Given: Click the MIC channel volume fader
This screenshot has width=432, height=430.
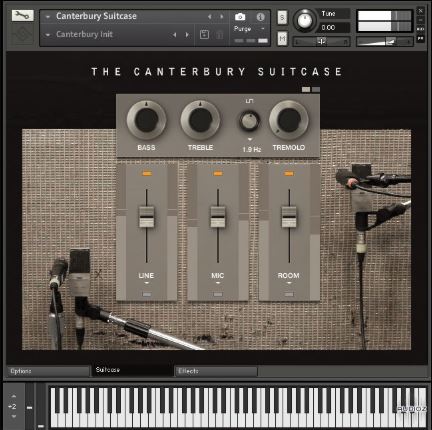Looking at the screenshot, I should click(218, 217).
